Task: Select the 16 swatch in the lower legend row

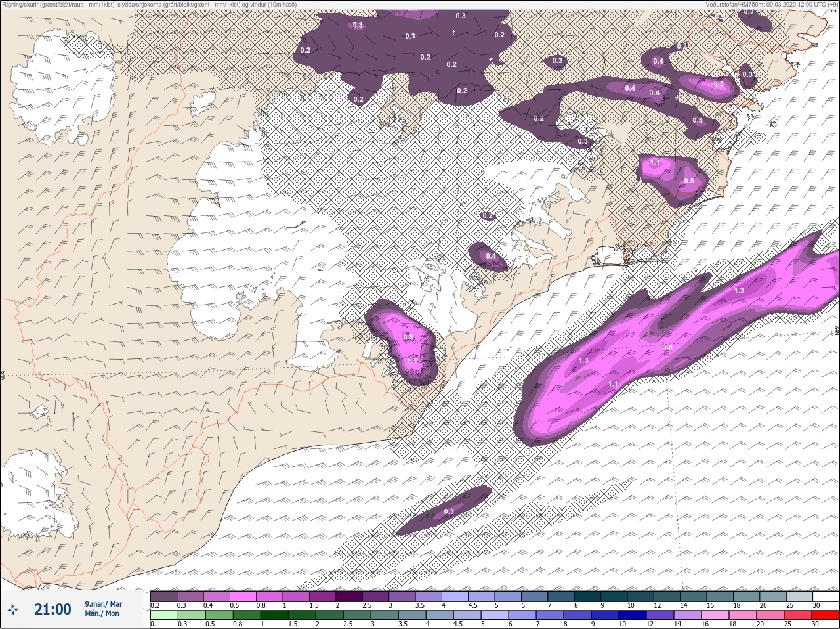Action: click(715, 615)
